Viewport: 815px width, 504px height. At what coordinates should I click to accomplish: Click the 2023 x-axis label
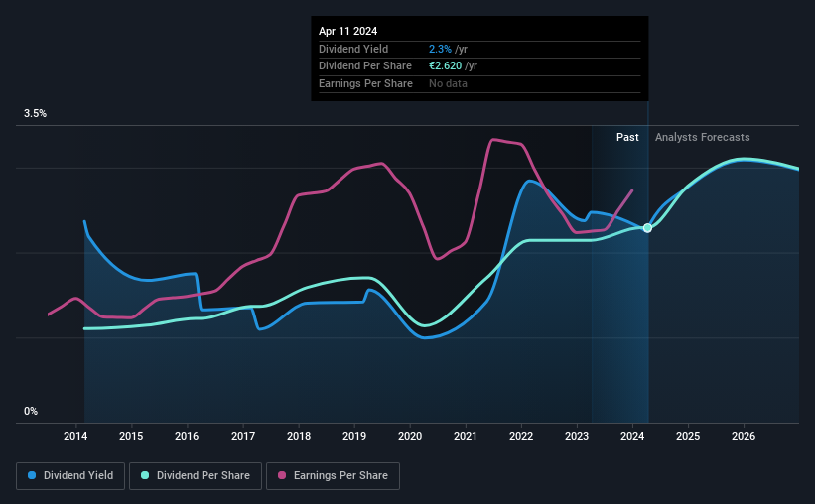[x=577, y=436]
